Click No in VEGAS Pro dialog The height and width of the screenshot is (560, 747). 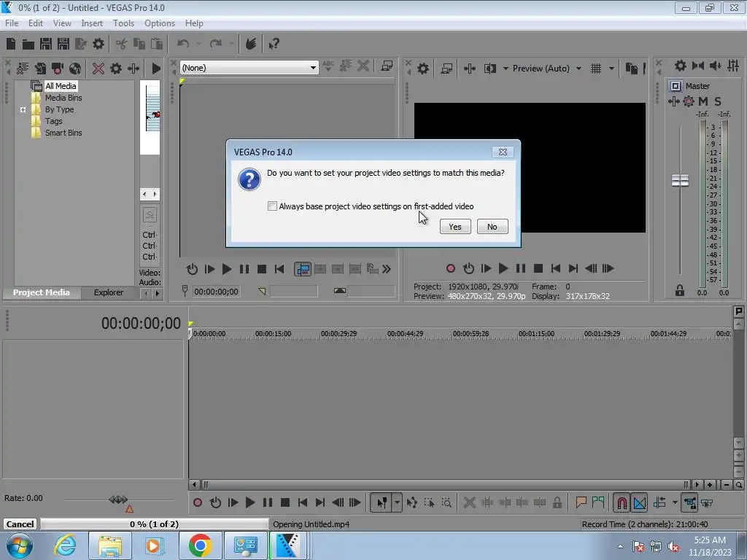click(492, 227)
